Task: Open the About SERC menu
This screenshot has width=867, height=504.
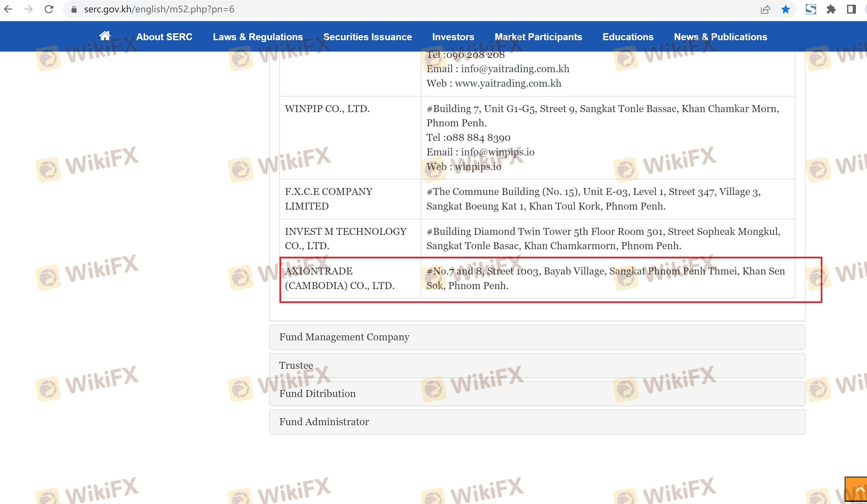Action: tap(164, 37)
